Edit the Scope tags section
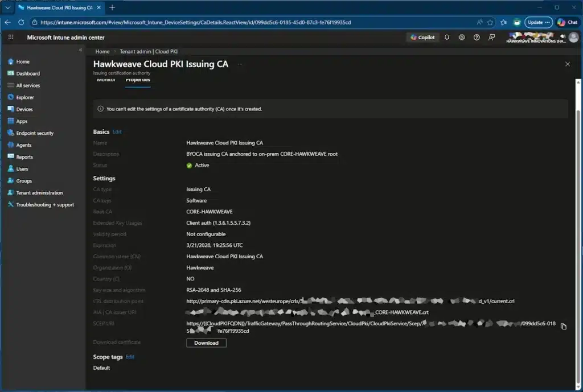This screenshot has width=583, height=392. point(130,357)
